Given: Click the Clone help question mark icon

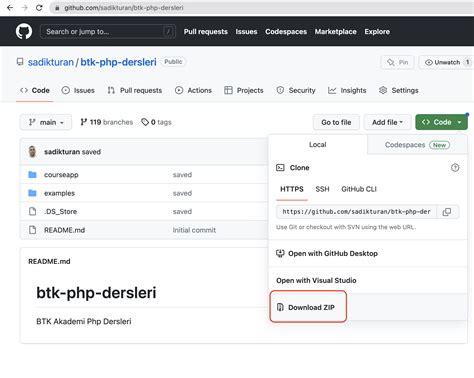Looking at the screenshot, I should click(x=455, y=168).
